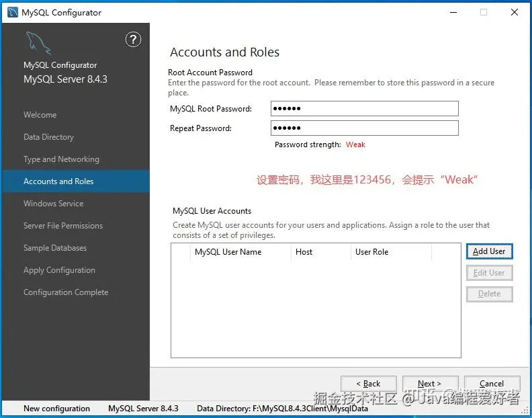Click MySQL Server 8.4.3 in status bar

(x=143, y=409)
